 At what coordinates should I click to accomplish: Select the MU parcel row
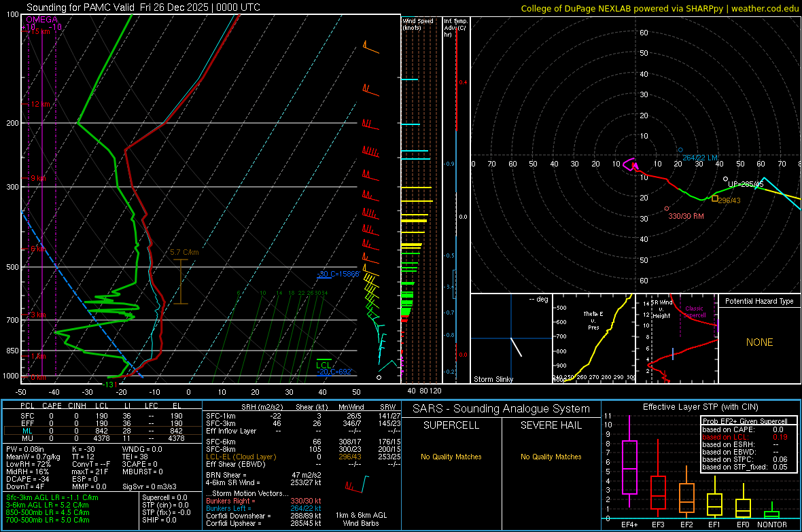pyautogui.click(x=102, y=438)
